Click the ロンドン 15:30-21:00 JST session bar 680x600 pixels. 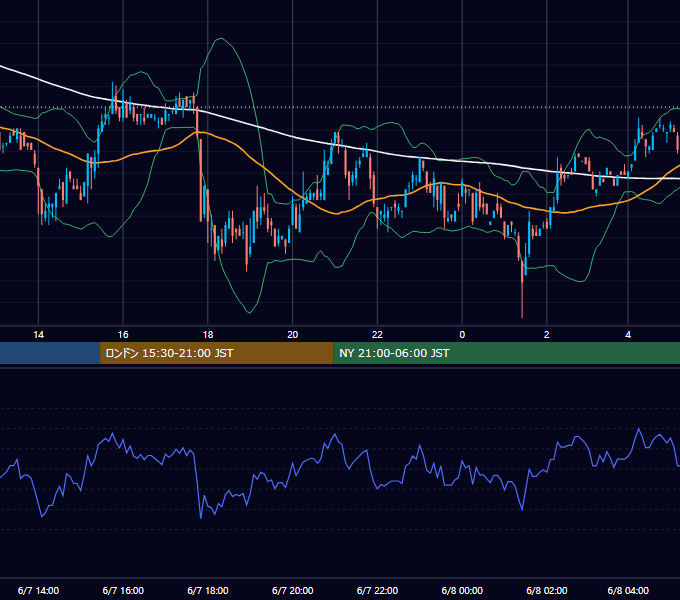click(x=216, y=353)
